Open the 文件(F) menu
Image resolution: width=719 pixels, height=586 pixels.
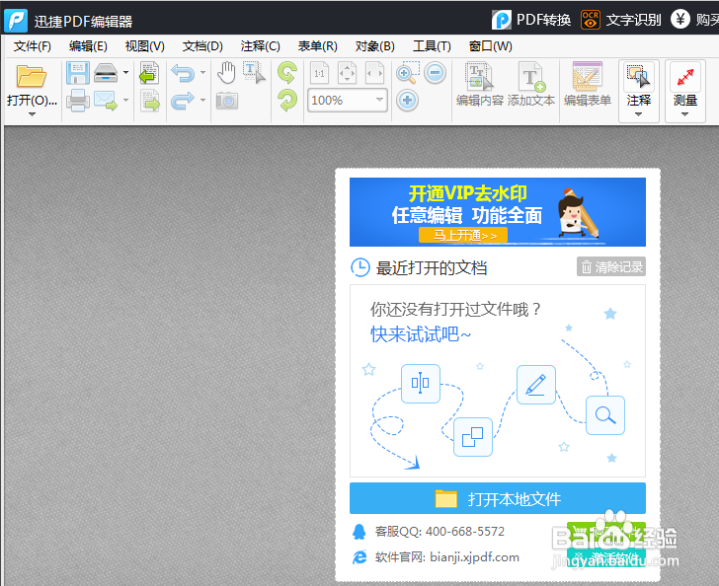pyautogui.click(x=32, y=46)
